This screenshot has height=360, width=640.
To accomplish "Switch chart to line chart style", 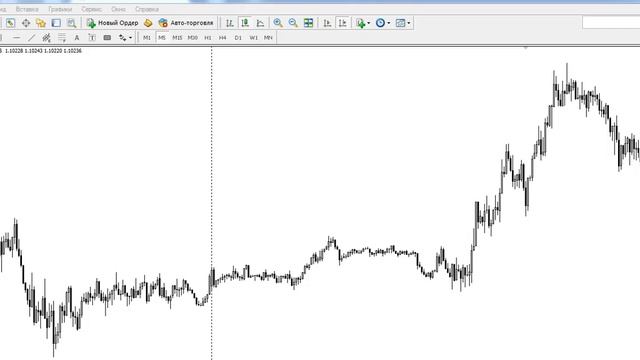I will point(260,23).
